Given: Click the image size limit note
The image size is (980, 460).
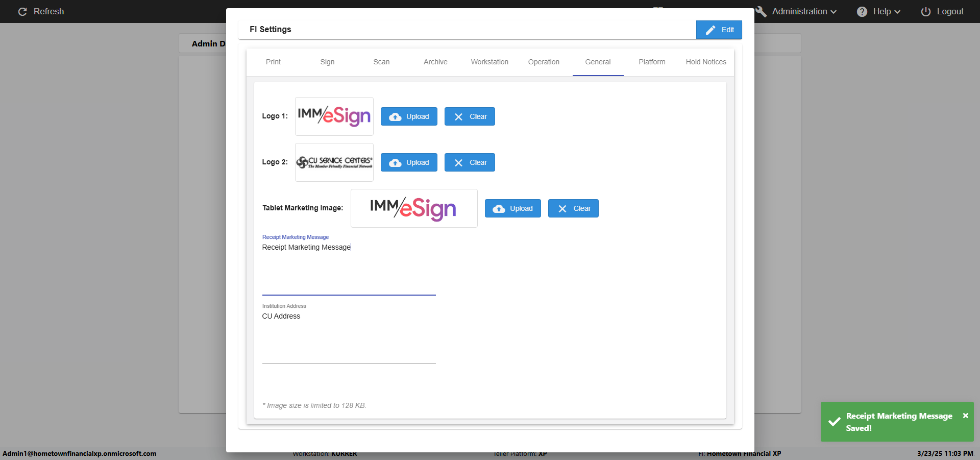Looking at the screenshot, I should [x=314, y=405].
